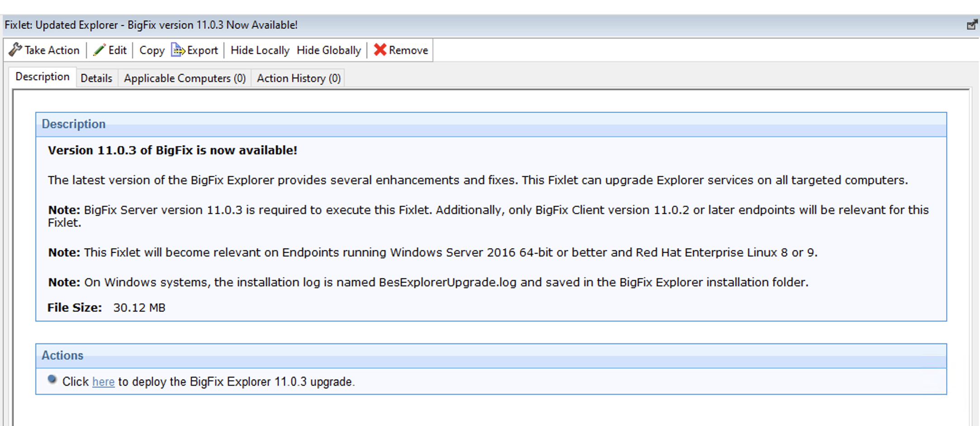This screenshot has height=426, width=980.
Task: Click the Fixlet title bar text
Action: tap(151, 25)
